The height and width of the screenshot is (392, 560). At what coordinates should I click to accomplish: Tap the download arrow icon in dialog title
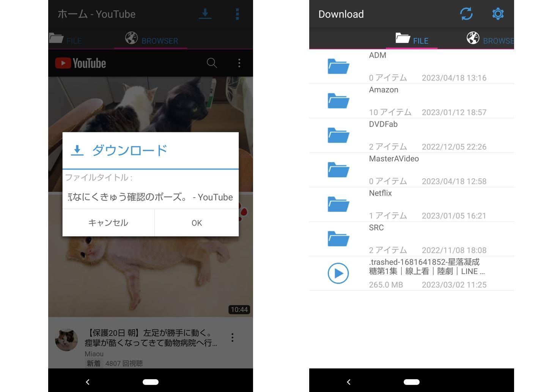pos(77,151)
